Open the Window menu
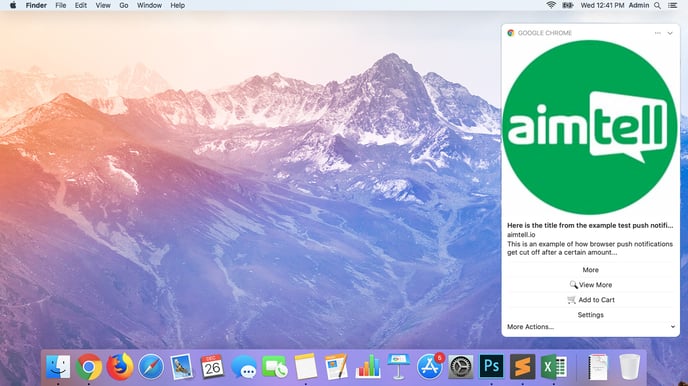 149,5
